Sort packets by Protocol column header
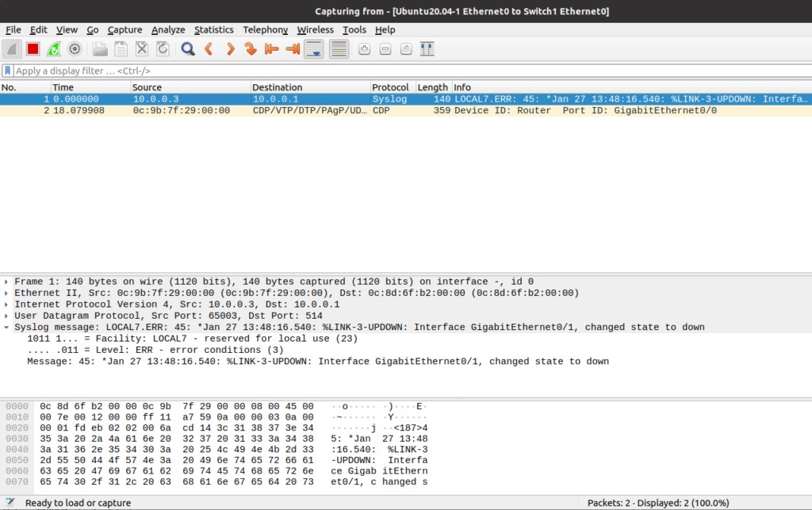812x510 pixels. click(390, 87)
